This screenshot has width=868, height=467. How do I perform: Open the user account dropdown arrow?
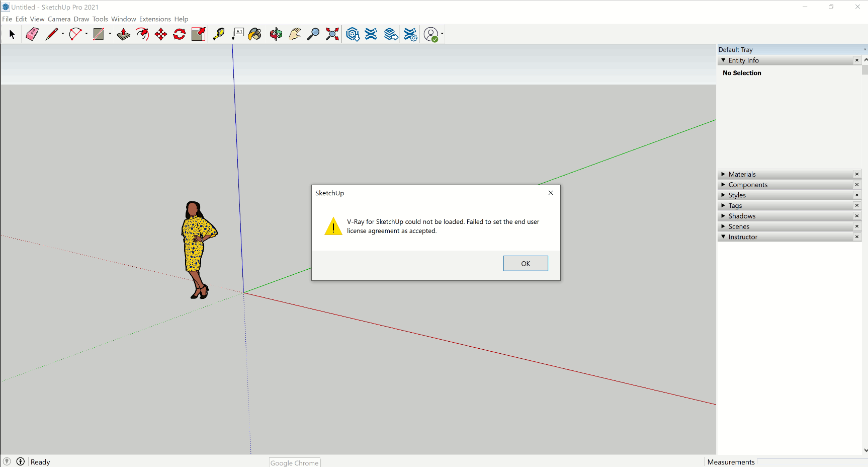(442, 34)
